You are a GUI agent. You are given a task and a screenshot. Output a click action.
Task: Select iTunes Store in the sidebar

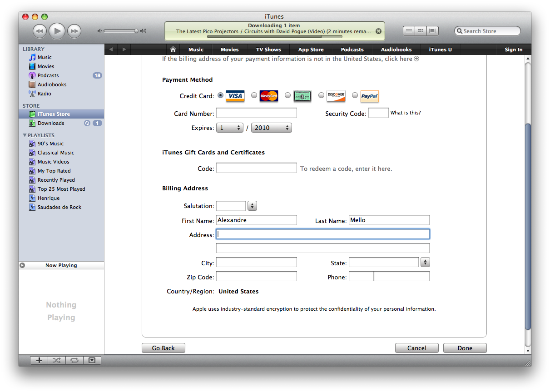click(61, 114)
